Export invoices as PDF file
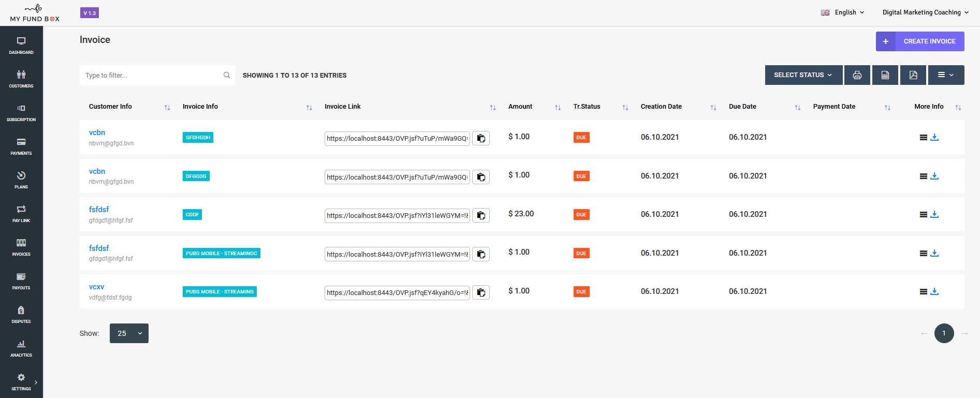The image size is (980, 398). click(913, 75)
